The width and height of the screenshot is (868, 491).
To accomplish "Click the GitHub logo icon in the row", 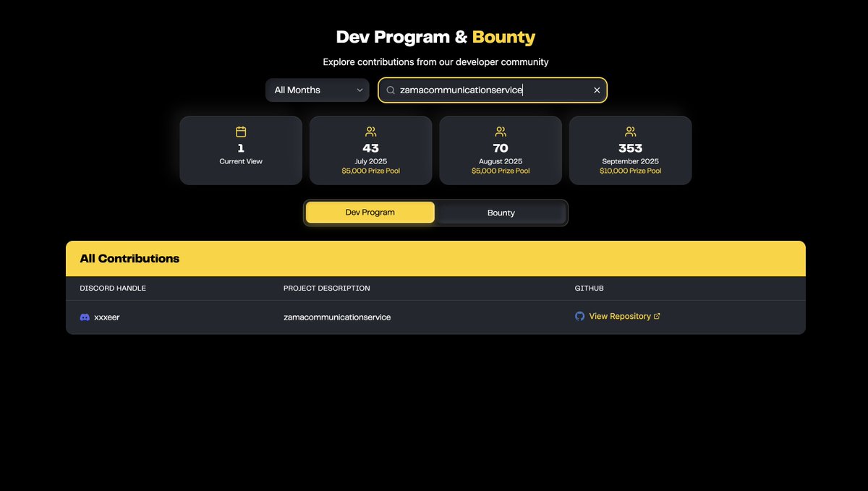I will coord(579,316).
